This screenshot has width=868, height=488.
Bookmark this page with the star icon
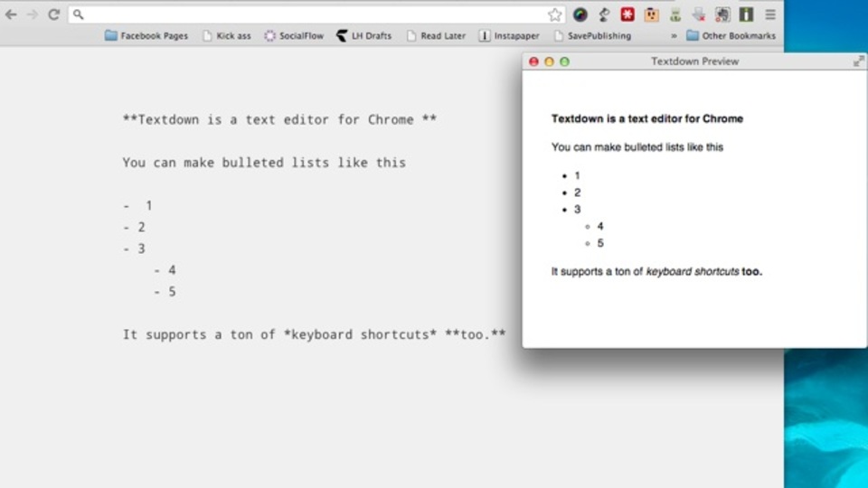tap(554, 15)
